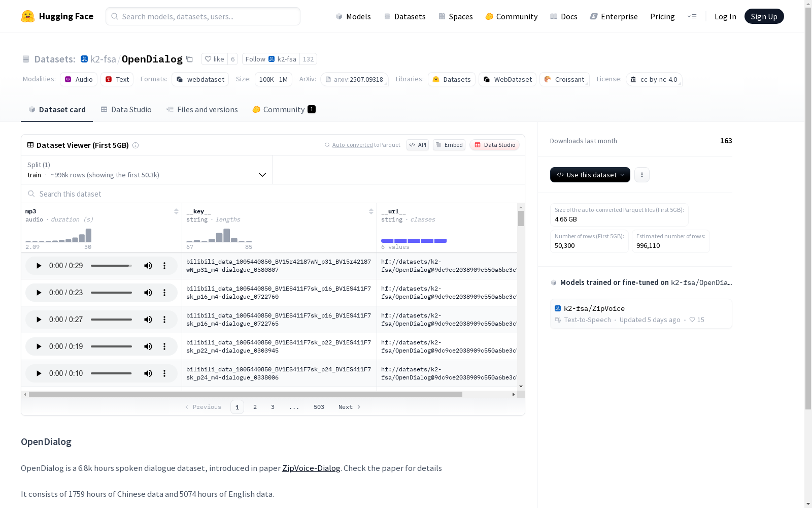Image resolution: width=812 pixels, height=508 pixels.
Task: Open the Pricing page
Action: pyautogui.click(x=662, y=16)
